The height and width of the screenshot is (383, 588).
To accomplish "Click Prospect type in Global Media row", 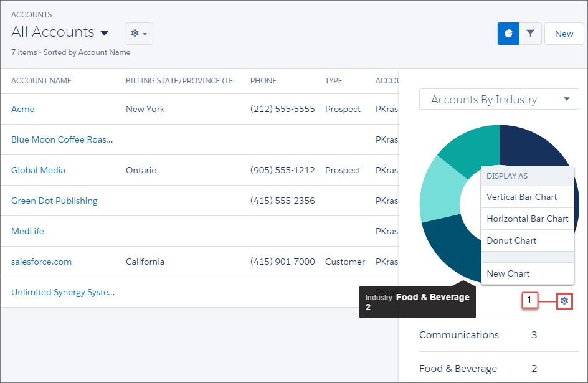I will [x=343, y=170].
